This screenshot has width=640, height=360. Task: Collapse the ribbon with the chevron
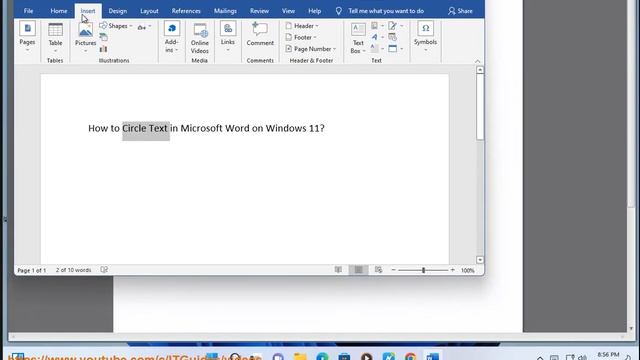click(478, 61)
